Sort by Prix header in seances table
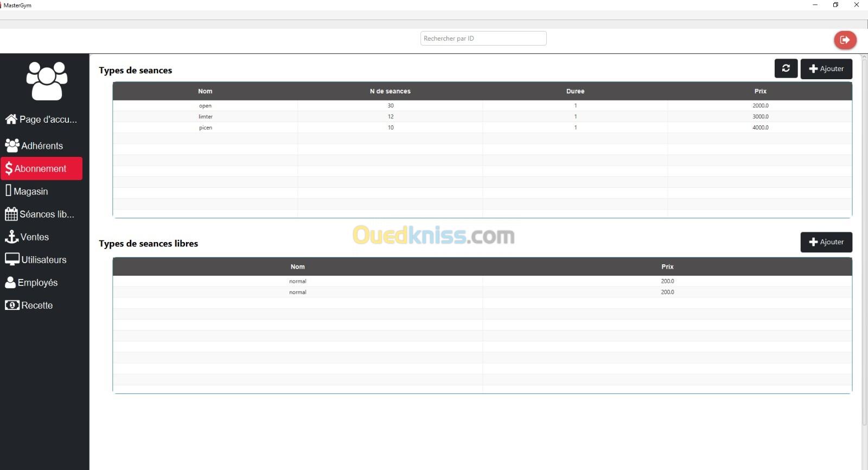 tap(760, 91)
